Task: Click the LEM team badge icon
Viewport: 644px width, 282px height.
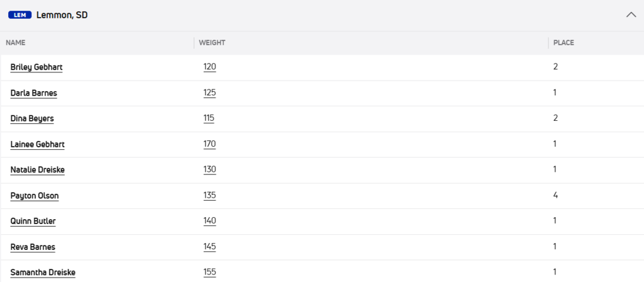Action: click(x=19, y=15)
